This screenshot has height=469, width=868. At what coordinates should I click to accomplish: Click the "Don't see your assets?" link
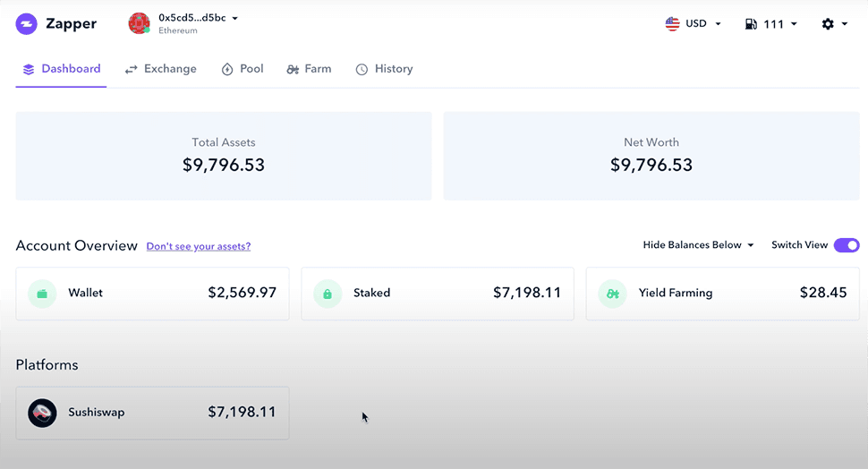(x=199, y=246)
